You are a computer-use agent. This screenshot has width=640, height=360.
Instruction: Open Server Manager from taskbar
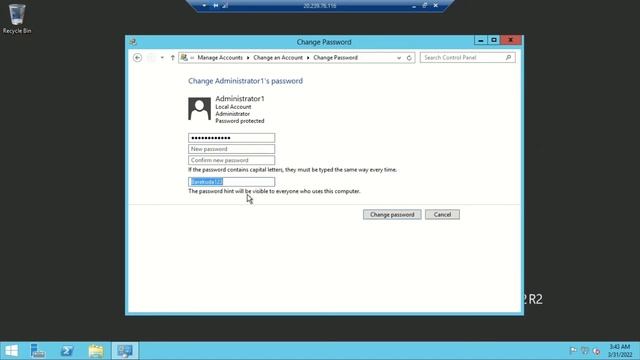(38, 351)
